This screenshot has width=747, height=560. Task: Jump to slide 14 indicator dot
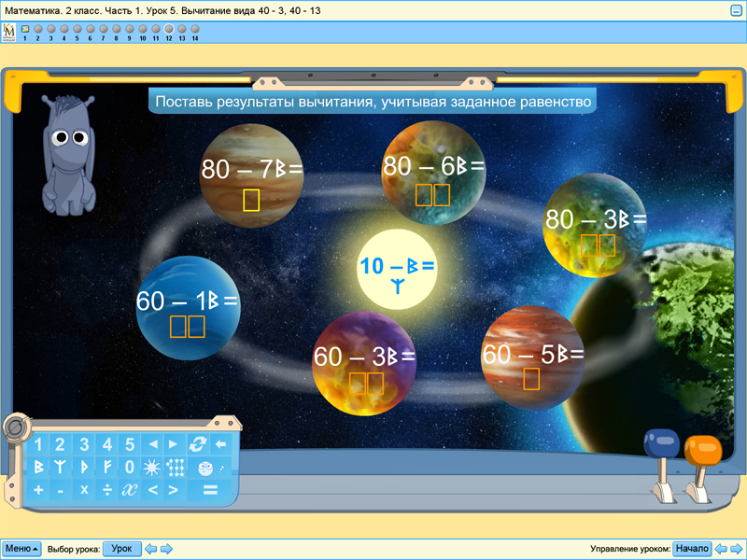click(195, 30)
